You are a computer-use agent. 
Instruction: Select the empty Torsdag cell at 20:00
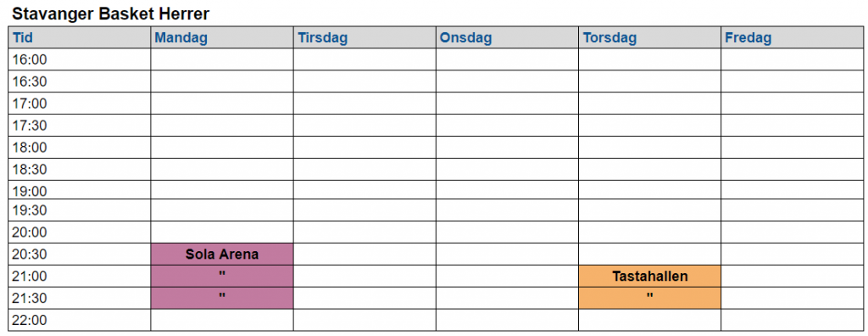click(650, 232)
